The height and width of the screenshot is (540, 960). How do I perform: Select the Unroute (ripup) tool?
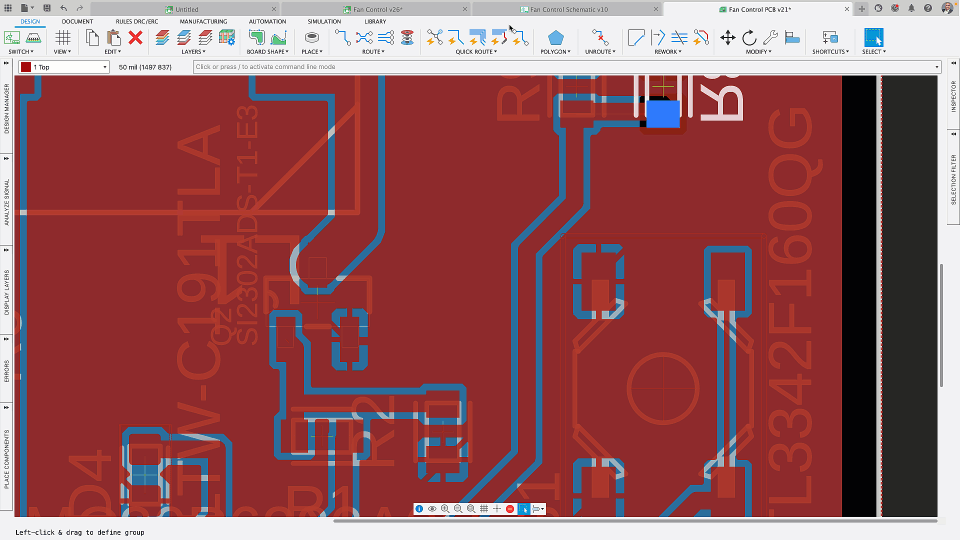[x=599, y=38]
